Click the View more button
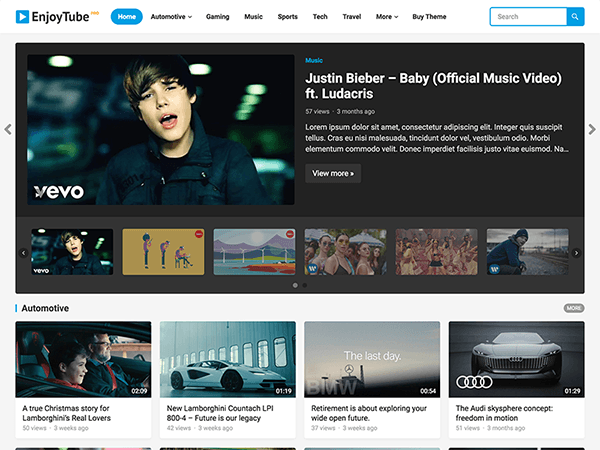 pos(333,173)
